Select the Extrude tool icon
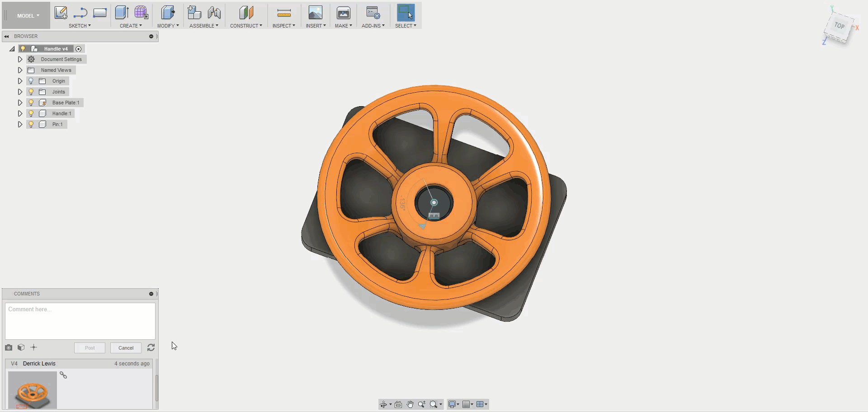Screen dimensions: 868x412 click(121, 13)
